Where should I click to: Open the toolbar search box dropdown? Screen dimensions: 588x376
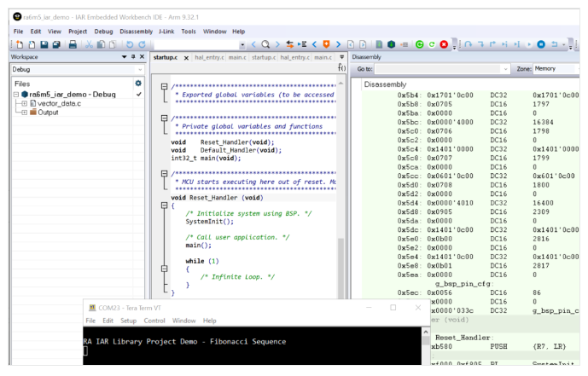click(x=242, y=45)
